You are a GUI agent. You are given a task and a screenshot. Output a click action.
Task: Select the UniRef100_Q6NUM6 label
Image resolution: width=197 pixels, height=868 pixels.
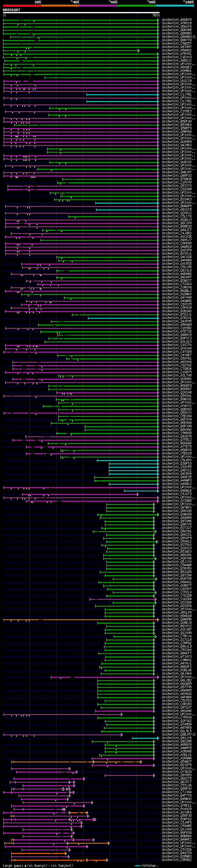pos(177,620)
